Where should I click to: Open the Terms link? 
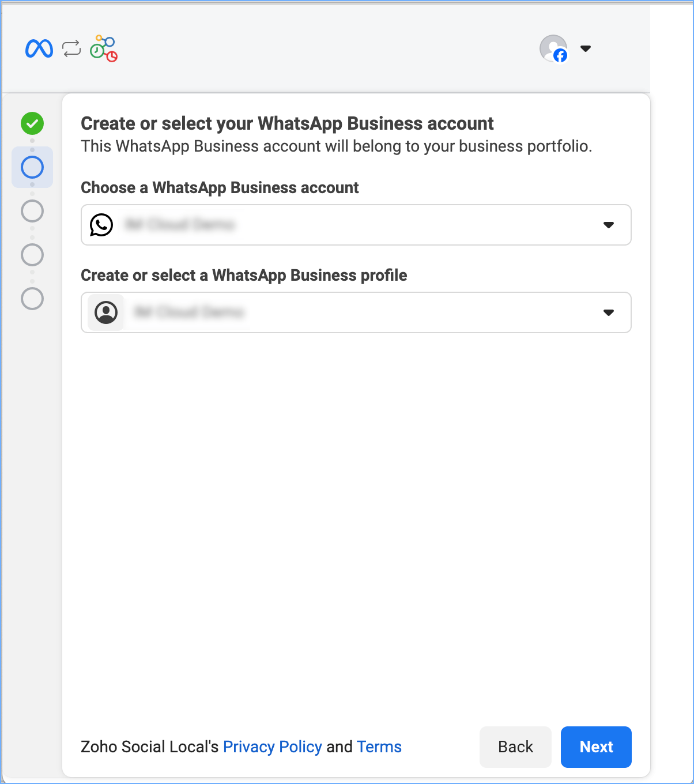coord(379,747)
